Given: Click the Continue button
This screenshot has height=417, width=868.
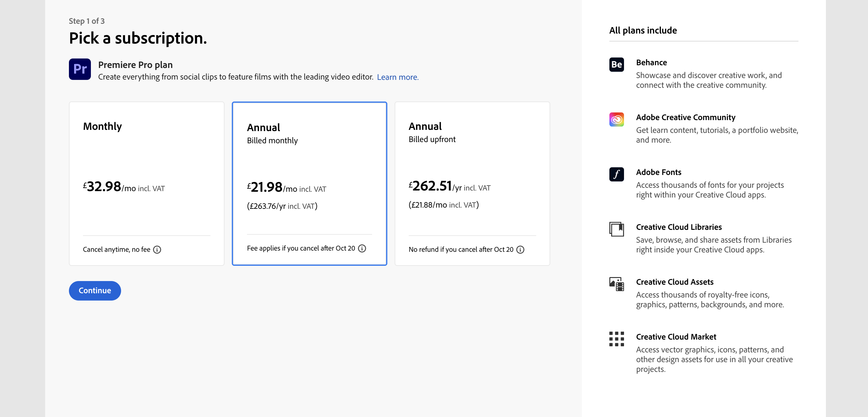Looking at the screenshot, I should 95,291.
